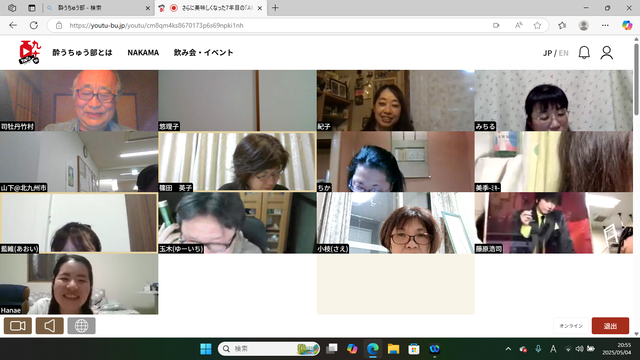
Task: Select 悠理子 video tile
Action: tap(237, 100)
